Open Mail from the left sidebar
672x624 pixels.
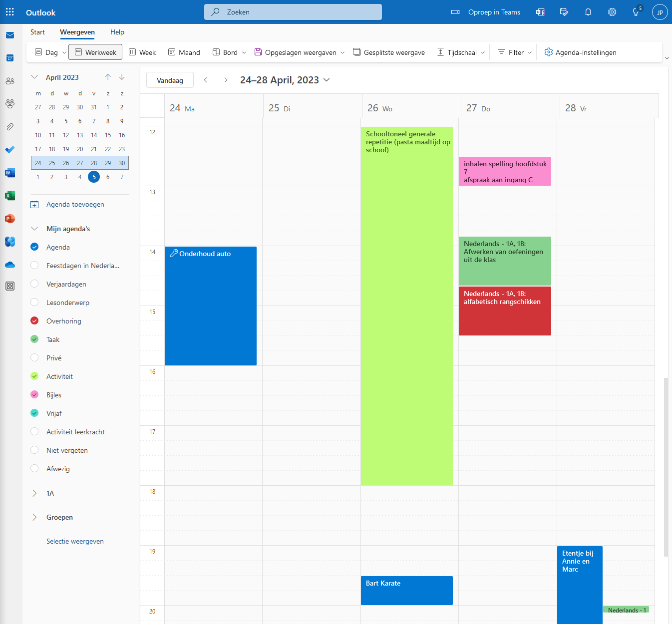point(10,35)
